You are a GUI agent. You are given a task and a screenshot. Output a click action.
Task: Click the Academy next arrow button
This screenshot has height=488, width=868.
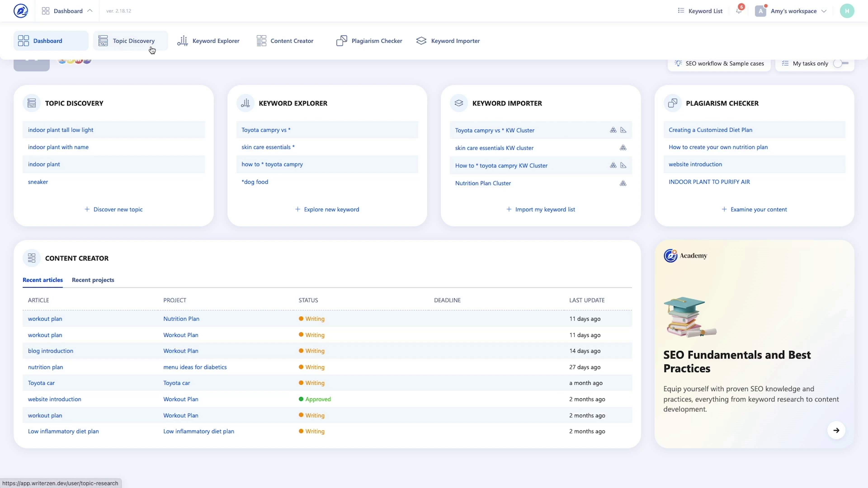[836, 430]
